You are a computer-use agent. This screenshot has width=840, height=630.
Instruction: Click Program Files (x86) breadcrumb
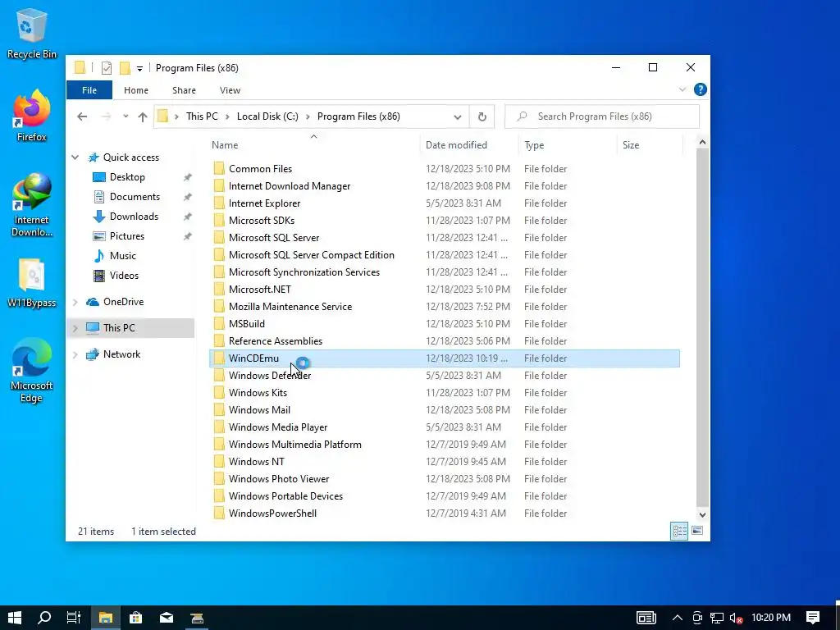[358, 116]
